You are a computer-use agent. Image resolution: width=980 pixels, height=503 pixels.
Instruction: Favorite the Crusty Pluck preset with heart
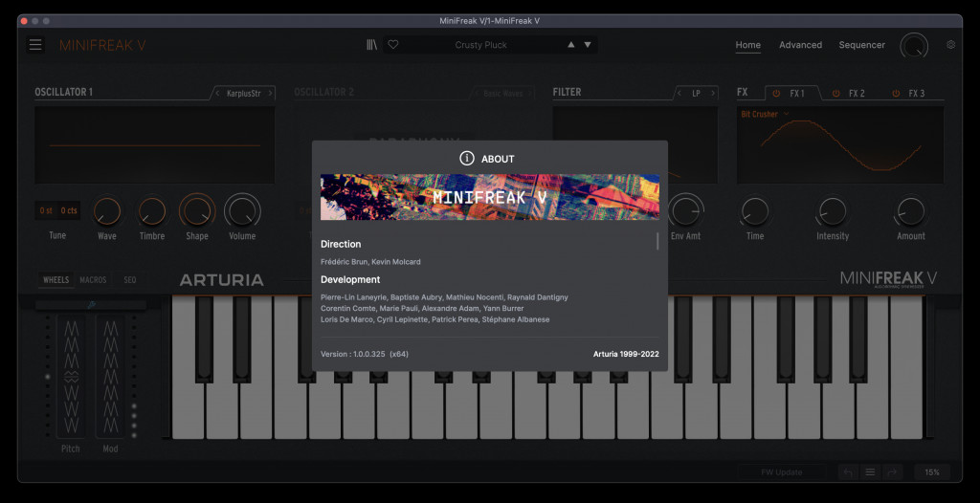[393, 45]
